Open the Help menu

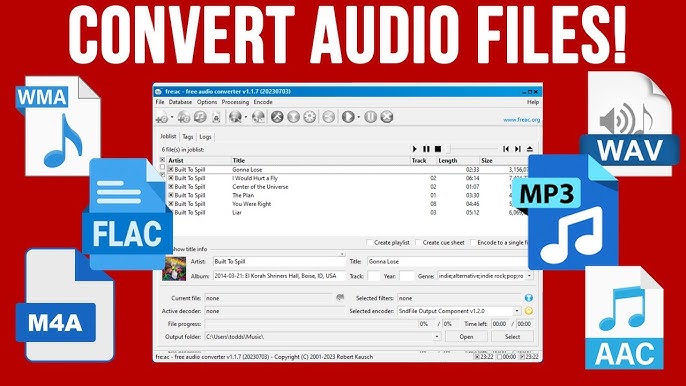click(x=532, y=102)
